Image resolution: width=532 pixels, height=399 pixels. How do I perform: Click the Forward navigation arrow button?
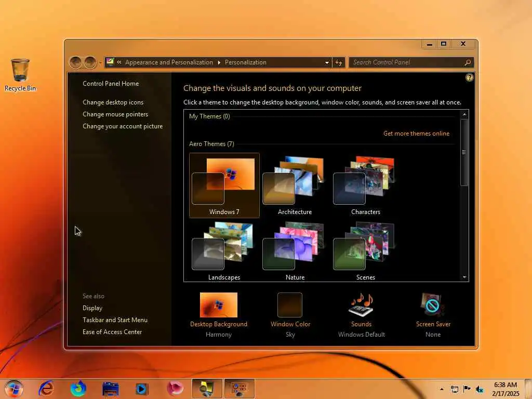(x=90, y=62)
